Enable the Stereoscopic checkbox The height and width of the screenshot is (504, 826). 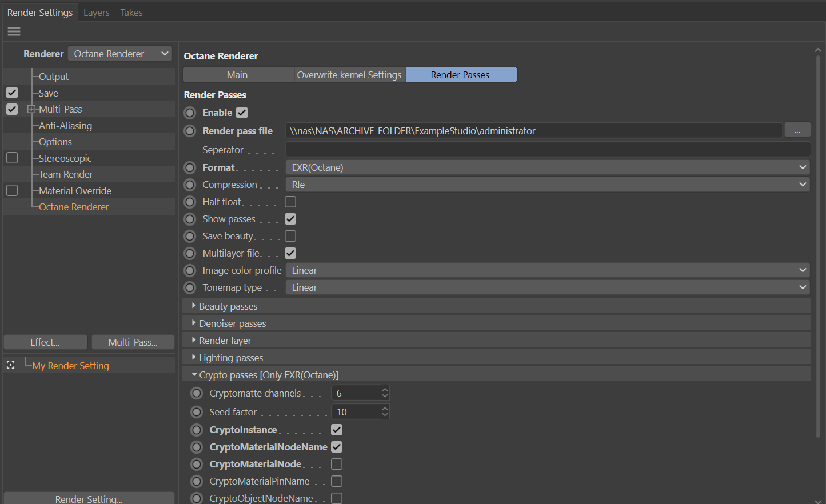point(12,158)
